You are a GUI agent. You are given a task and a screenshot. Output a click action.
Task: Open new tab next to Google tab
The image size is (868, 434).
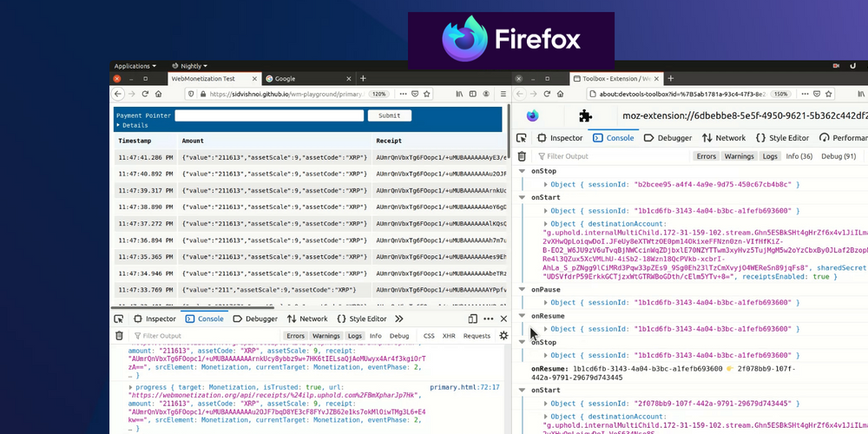(x=363, y=79)
